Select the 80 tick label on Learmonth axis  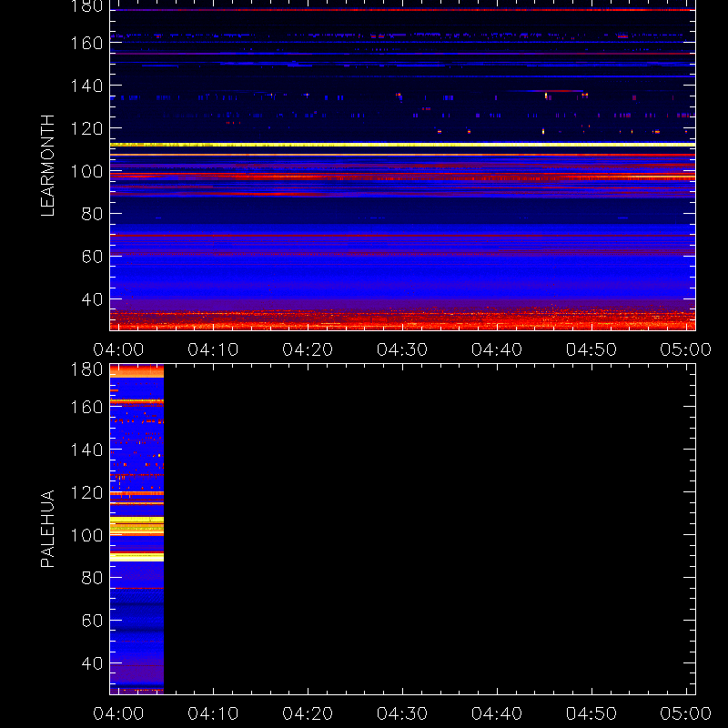click(92, 214)
